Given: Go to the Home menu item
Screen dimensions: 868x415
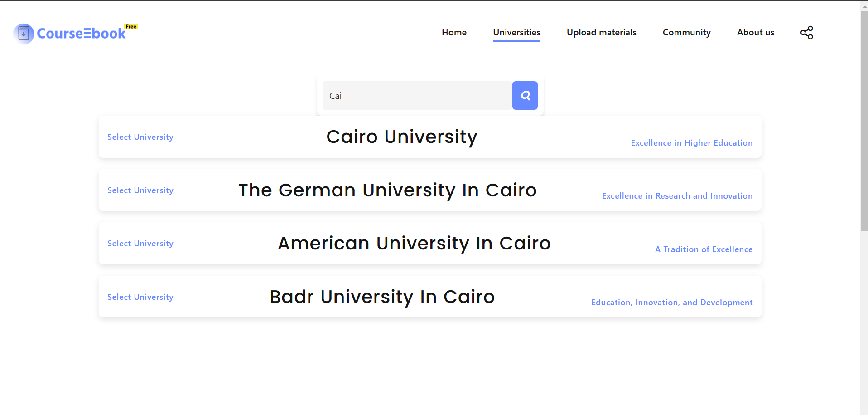Looking at the screenshot, I should coord(454,33).
